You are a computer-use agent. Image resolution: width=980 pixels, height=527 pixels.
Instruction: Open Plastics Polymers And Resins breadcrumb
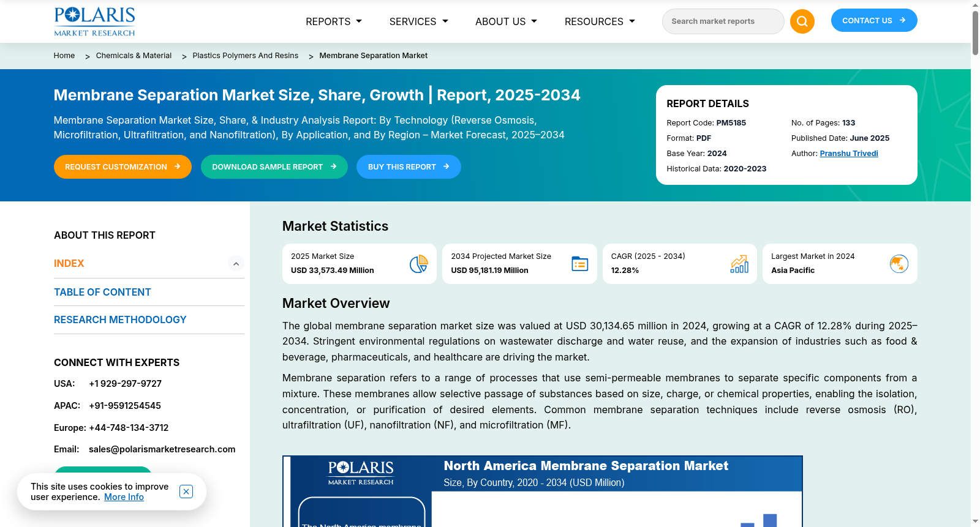(x=246, y=56)
